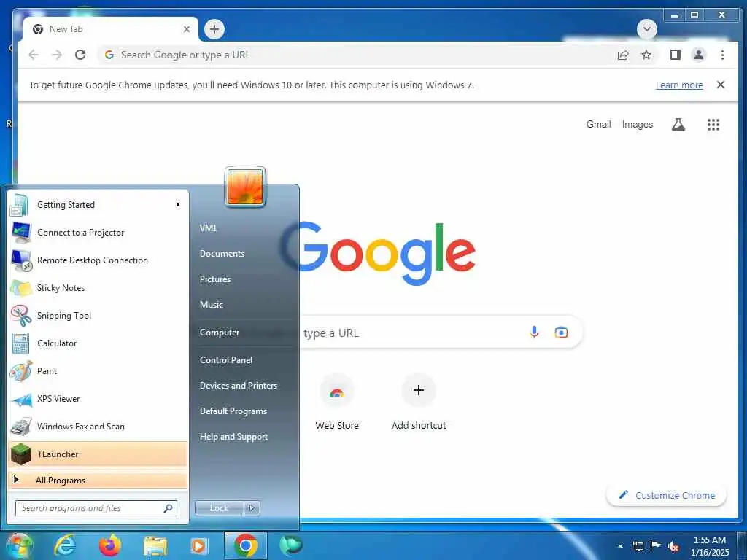The image size is (747, 560).
Task: Open the Chrome profile avatar
Action: 698,55
